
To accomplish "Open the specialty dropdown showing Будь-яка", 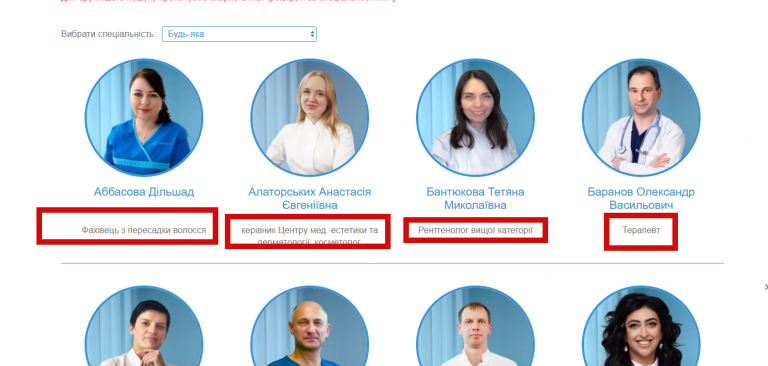I will coord(239,34).
